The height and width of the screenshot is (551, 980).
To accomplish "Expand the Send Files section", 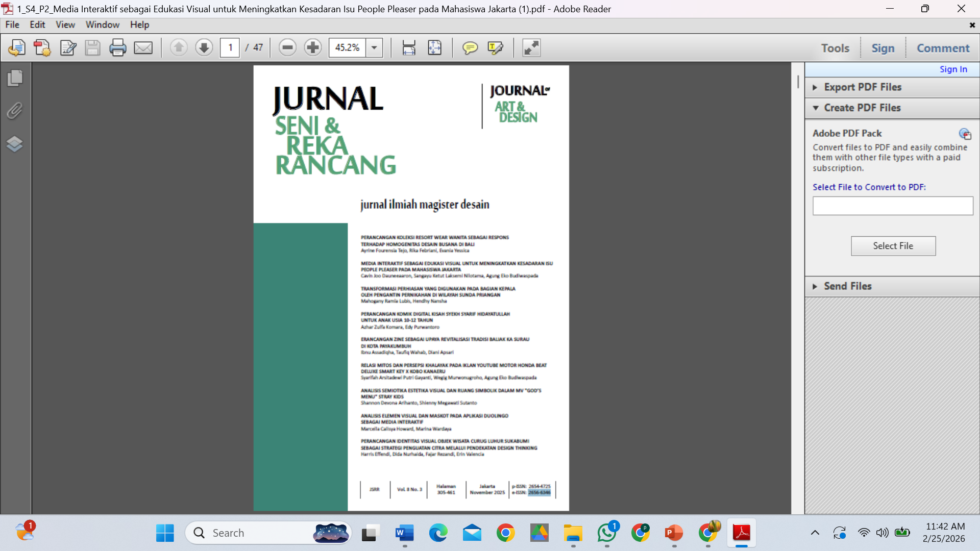I will pyautogui.click(x=847, y=286).
